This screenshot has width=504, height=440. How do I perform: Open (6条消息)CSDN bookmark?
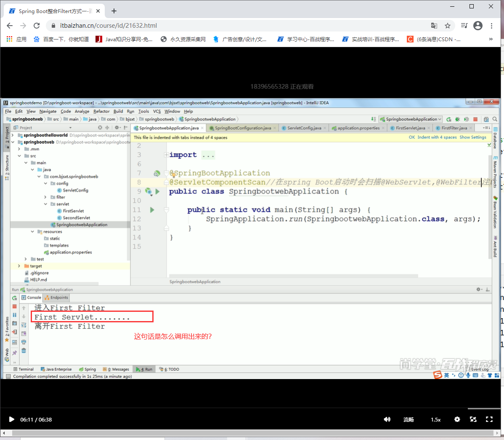point(434,39)
